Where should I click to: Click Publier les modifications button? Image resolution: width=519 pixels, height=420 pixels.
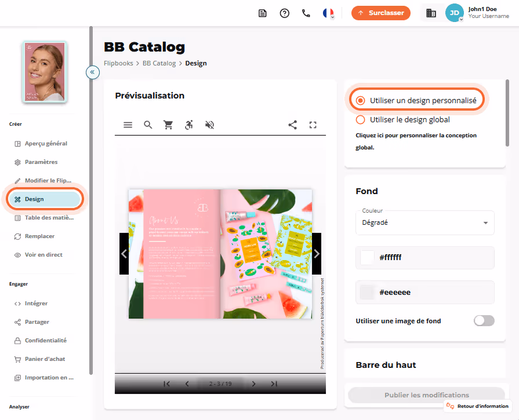(x=426, y=395)
